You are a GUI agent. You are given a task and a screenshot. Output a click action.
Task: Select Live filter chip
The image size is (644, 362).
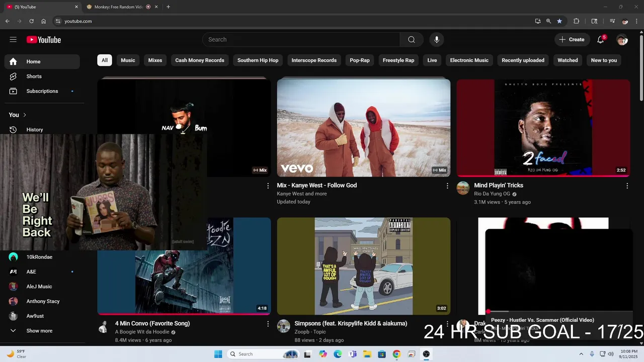coord(432,60)
